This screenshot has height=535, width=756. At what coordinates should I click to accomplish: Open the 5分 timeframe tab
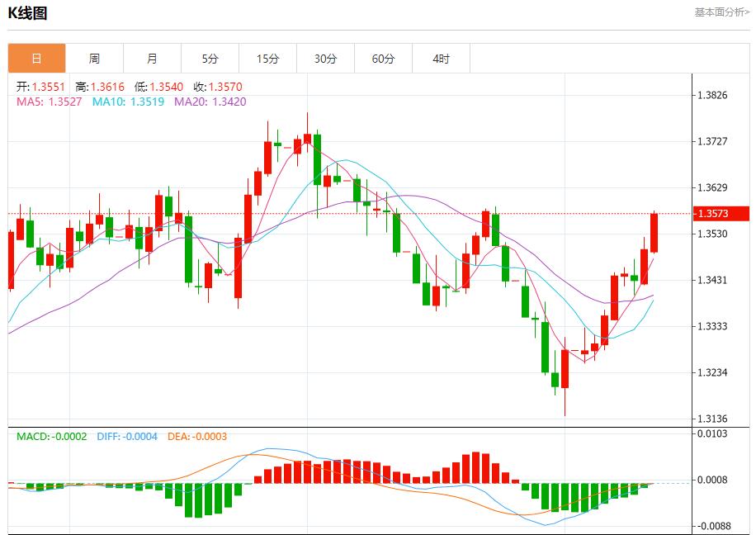click(210, 59)
